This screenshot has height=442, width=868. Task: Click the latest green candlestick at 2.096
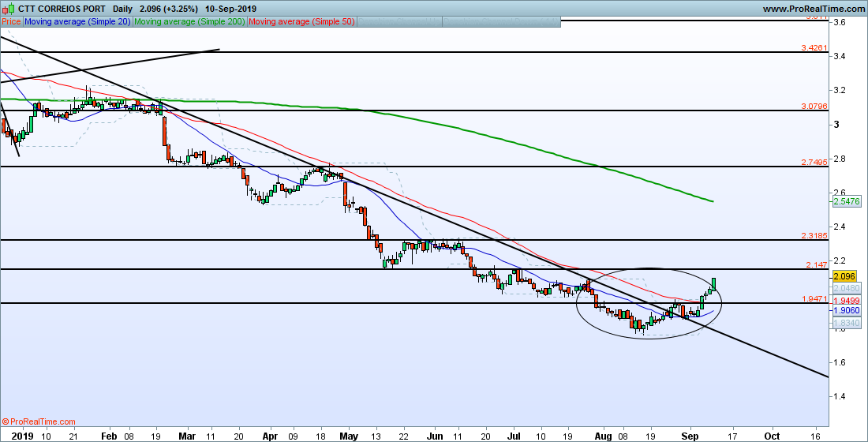(714, 283)
